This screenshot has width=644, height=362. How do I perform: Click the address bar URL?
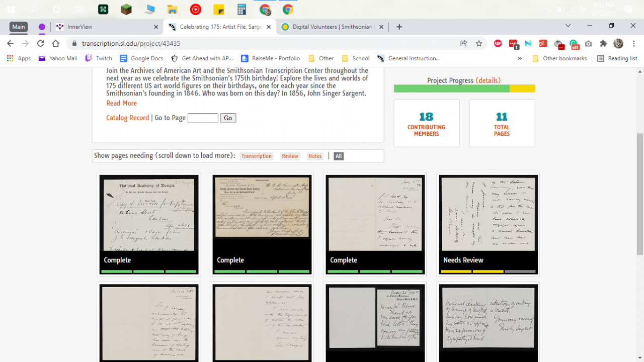pos(131,43)
